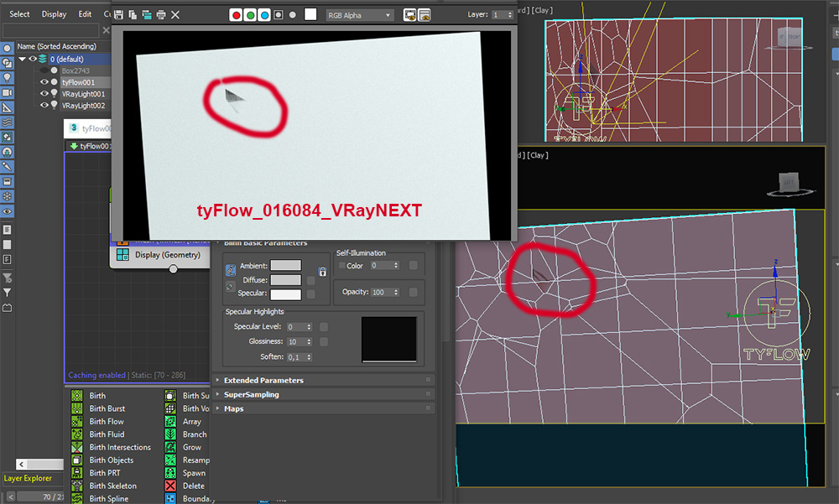Click the display shapes filter icon in sidebar

coord(7,63)
